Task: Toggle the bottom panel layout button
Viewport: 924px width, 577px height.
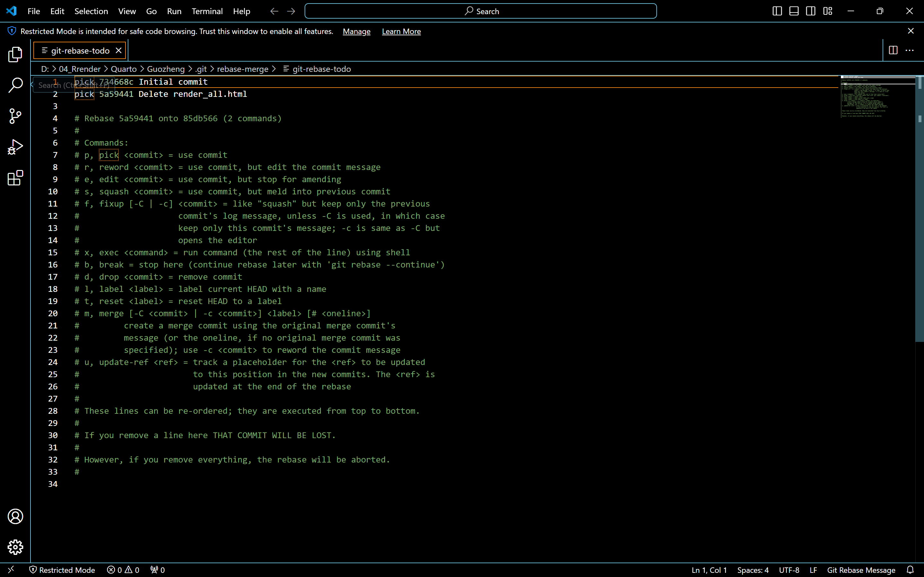Action: (x=794, y=11)
